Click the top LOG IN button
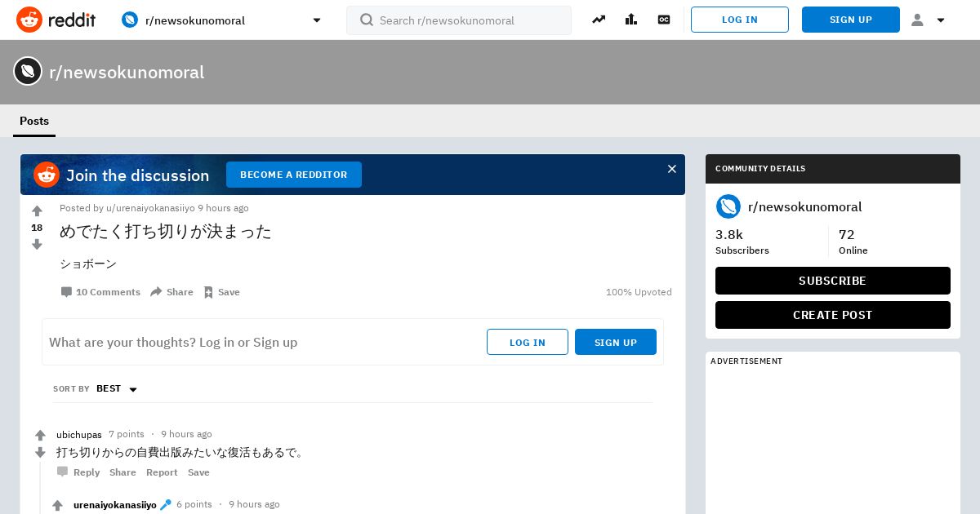The image size is (980, 514). (x=740, y=20)
